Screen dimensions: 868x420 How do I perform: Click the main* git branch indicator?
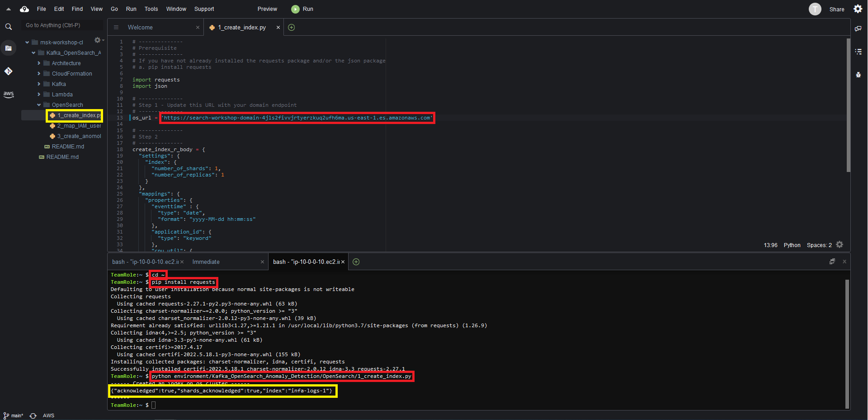[x=14, y=415]
